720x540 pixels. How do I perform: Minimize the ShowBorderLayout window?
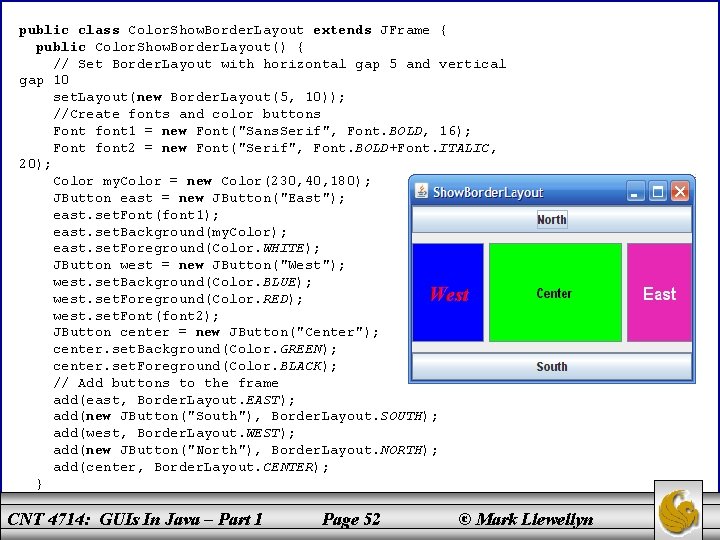point(636,191)
